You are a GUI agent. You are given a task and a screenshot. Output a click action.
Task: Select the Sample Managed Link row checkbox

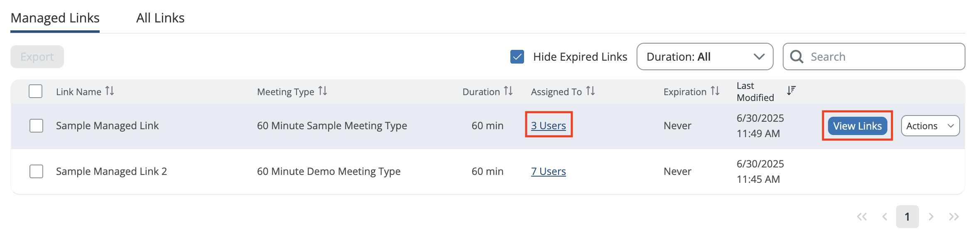37,125
